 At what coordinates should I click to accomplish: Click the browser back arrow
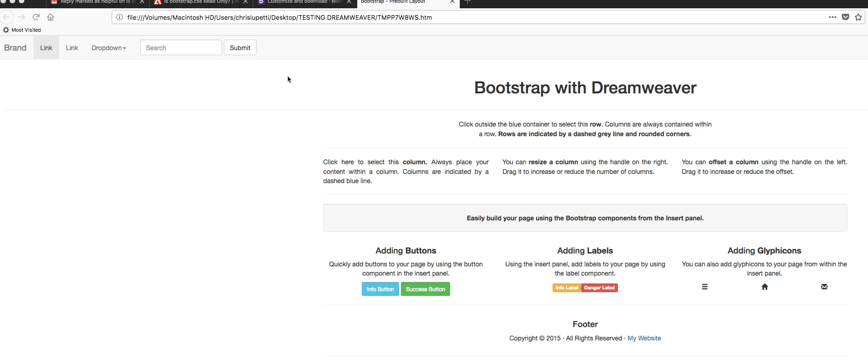coord(6,17)
